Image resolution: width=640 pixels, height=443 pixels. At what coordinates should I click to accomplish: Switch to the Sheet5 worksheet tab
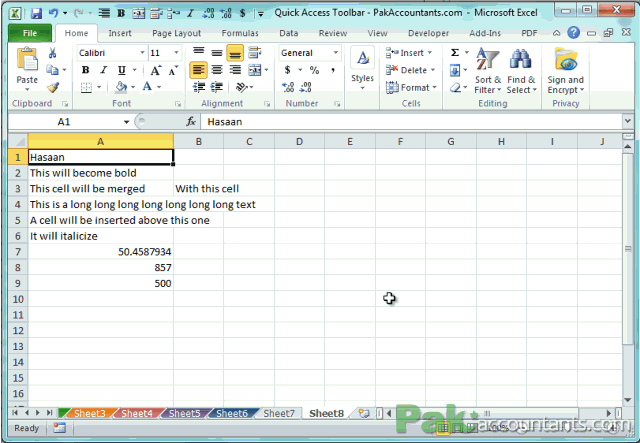pos(184,413)
